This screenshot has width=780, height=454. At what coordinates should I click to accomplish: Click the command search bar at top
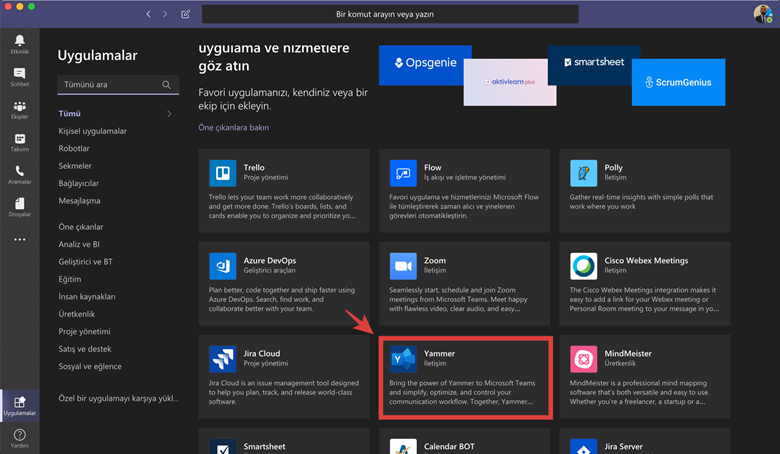(x=390, y=14)
